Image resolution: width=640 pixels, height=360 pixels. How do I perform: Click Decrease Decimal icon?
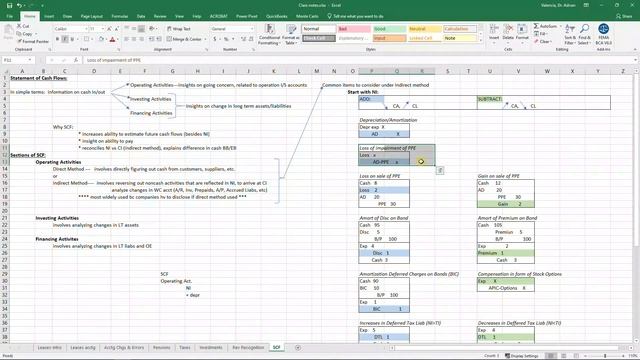251,39
